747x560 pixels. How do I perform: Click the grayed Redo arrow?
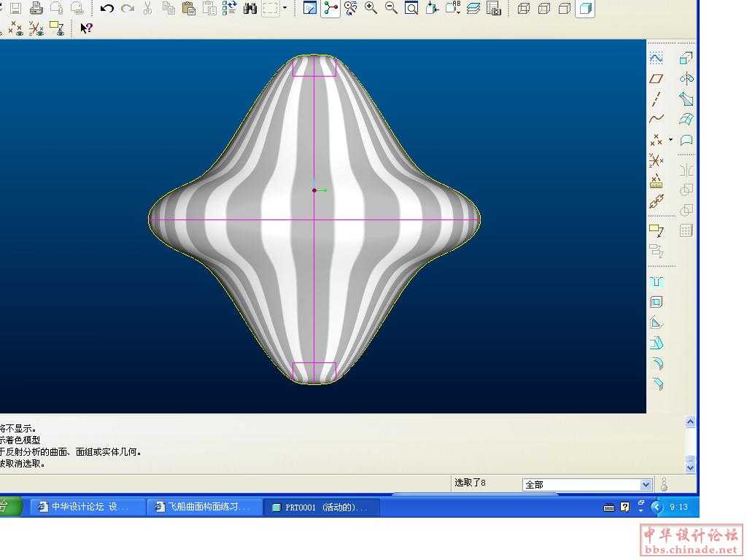click(127, 7)
